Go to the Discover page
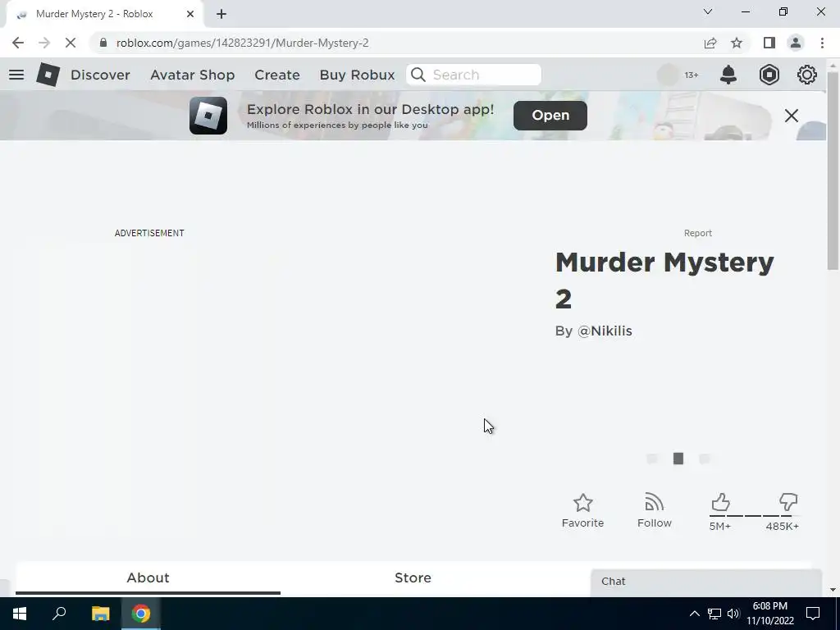This screenshot has height=630, width=840. pyautogui.click(x=100, y=75)
